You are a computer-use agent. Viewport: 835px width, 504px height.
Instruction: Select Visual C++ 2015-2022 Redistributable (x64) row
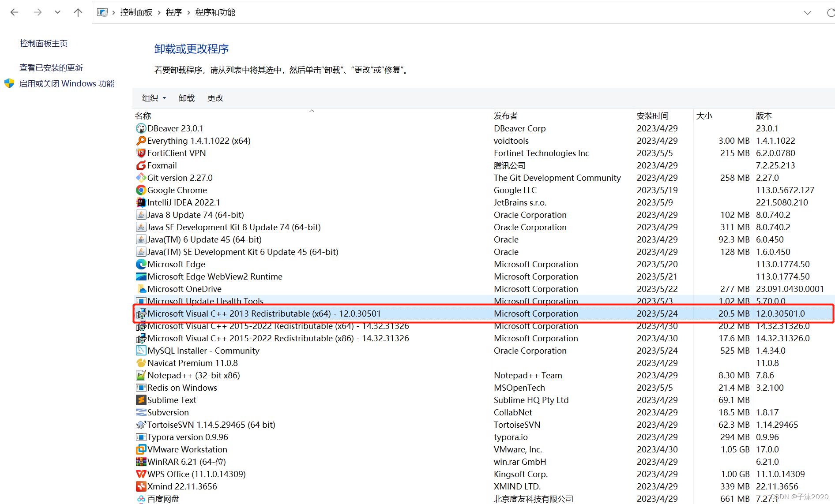[484, 327]
